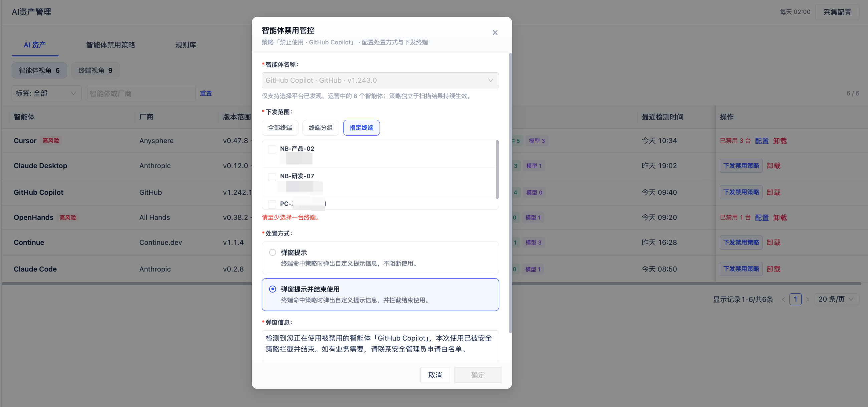The width and height of the screenshot is (868, 407).
Task: Open the 标签: 全部 filter dropdown
Action: pyautogui.click(x=46, y=93)
